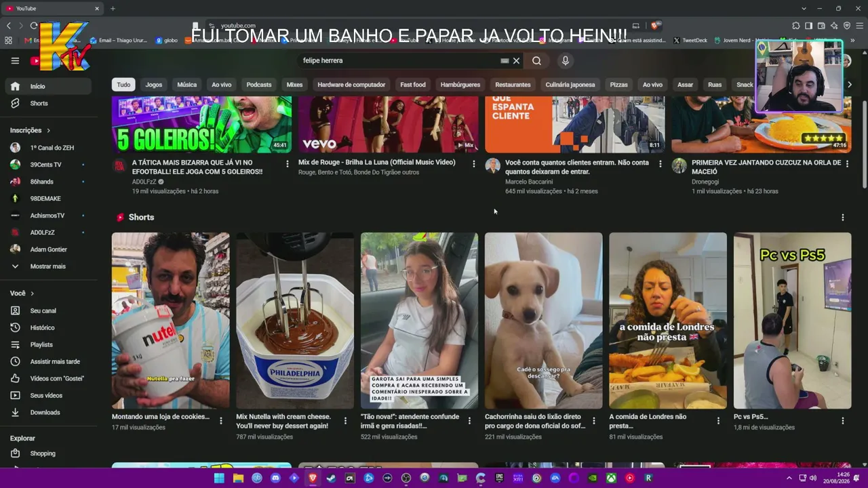
Task: Show more filter chips with right arrow
Action: point(849,85)
